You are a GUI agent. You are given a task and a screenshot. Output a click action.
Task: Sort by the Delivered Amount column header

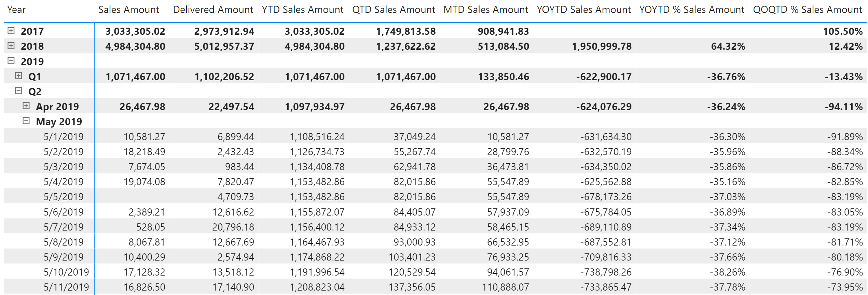pyautogui.click(x=213, y=10)
